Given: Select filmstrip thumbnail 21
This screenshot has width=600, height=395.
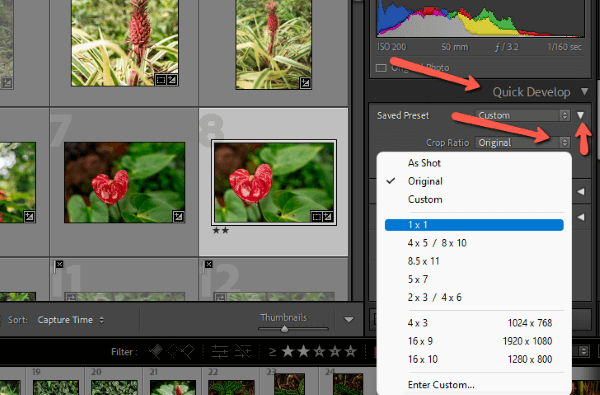Looking at the screenshot, I should (173, 387).
